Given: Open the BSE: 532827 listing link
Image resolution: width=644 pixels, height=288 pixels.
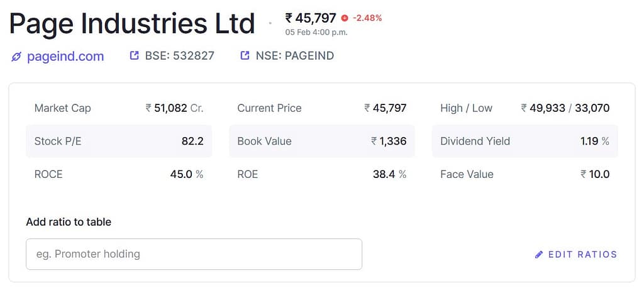Looking at the screenshot, I should click(179, 56).
